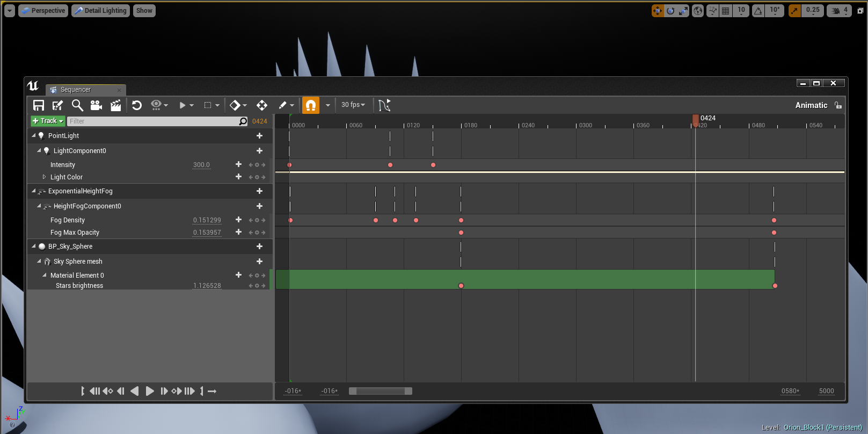Open the snapping options arrow dropdown
The image size is (868, 434).
pos(327,105)
